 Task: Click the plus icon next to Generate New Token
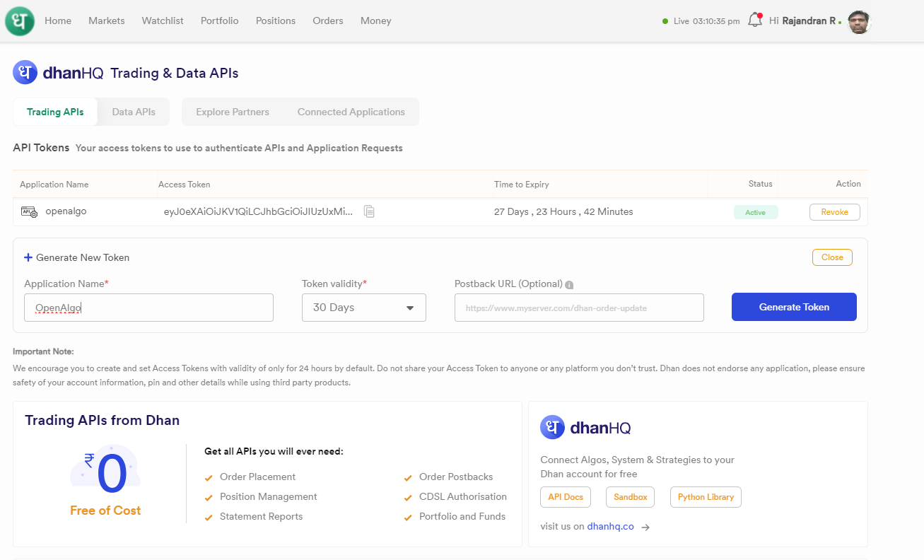coord(28,257)
